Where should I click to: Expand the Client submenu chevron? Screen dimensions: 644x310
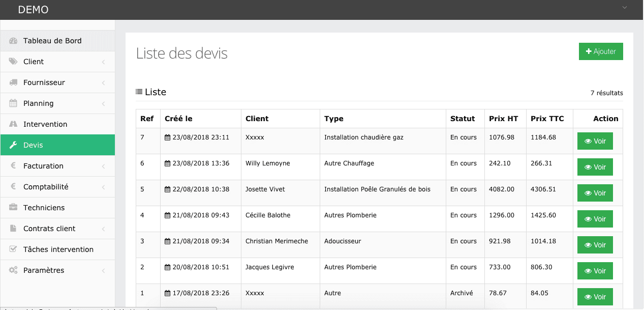[x=103, y=62]
